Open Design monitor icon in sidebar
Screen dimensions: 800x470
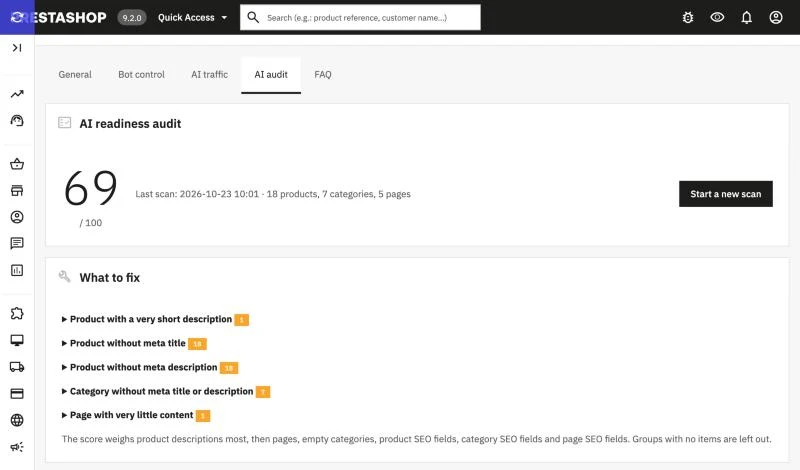17,340
